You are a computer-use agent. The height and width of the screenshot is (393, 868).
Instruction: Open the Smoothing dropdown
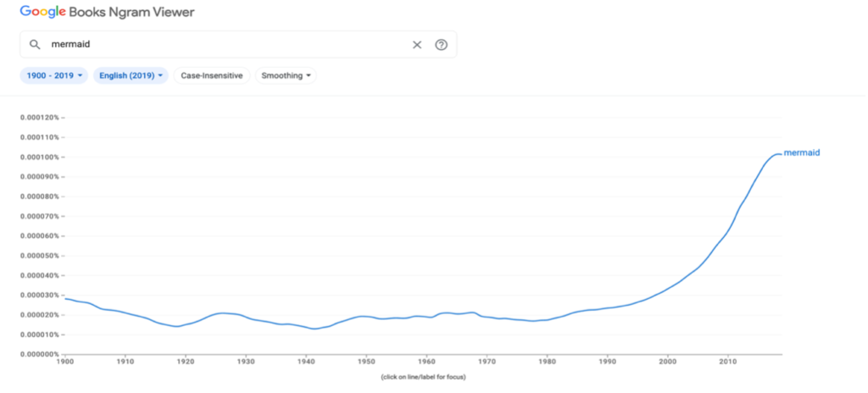[x=286, y=75]
